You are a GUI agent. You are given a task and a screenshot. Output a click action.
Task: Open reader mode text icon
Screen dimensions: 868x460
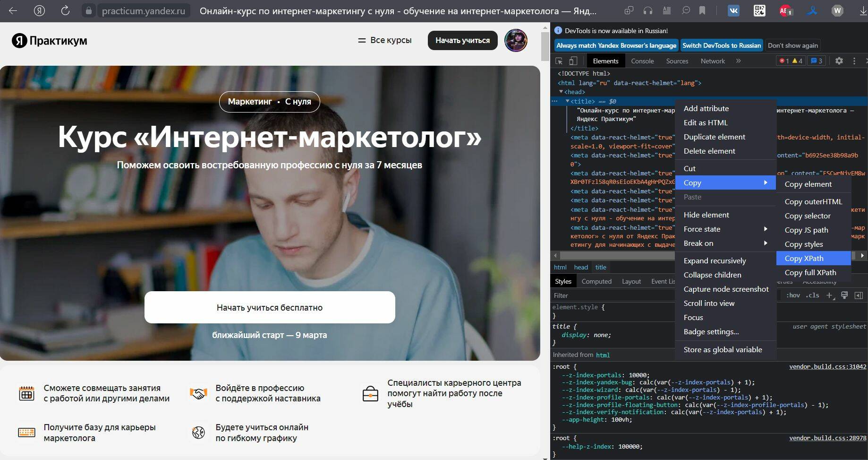coord(667,10)
